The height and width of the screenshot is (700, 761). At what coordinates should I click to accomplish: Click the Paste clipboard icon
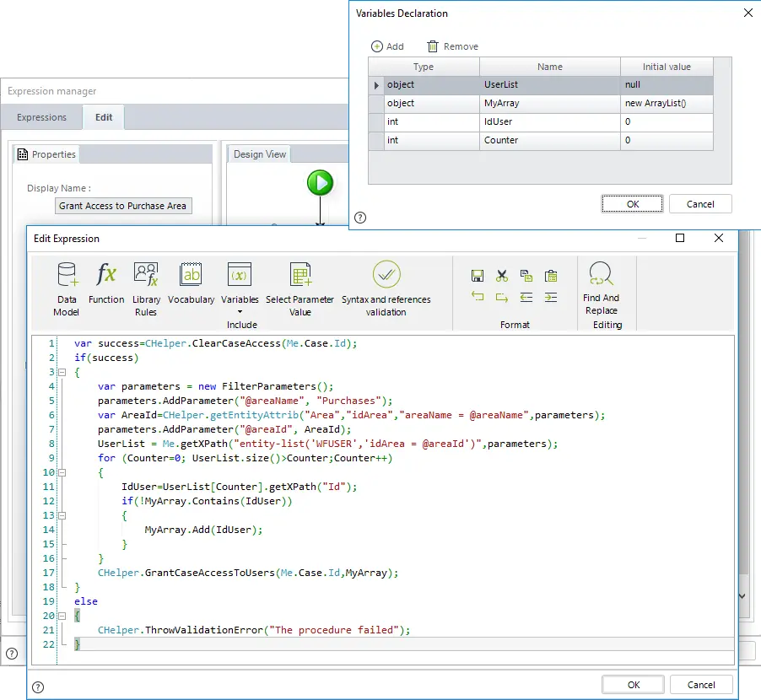[551, 276]
